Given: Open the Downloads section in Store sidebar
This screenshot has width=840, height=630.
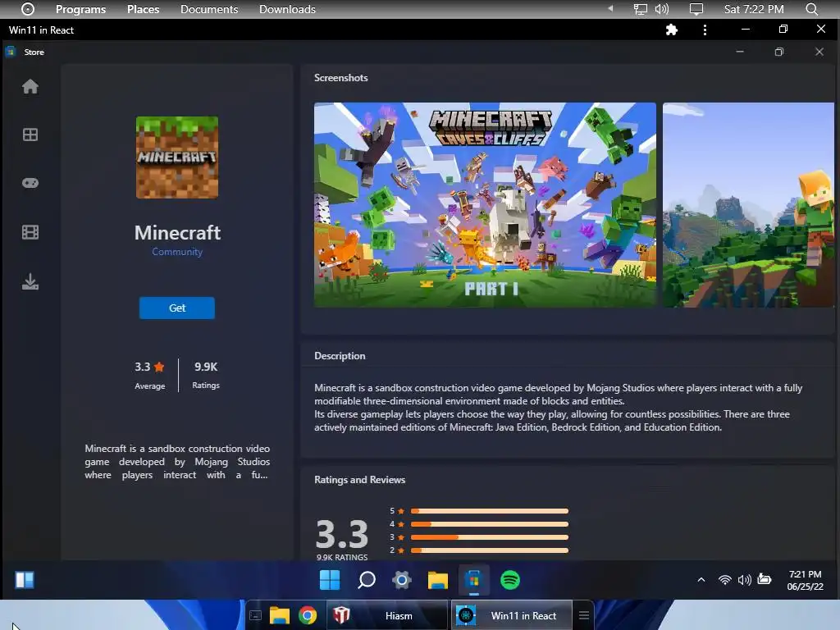Looking at the screenshot, I should click(x=30, y=281).
